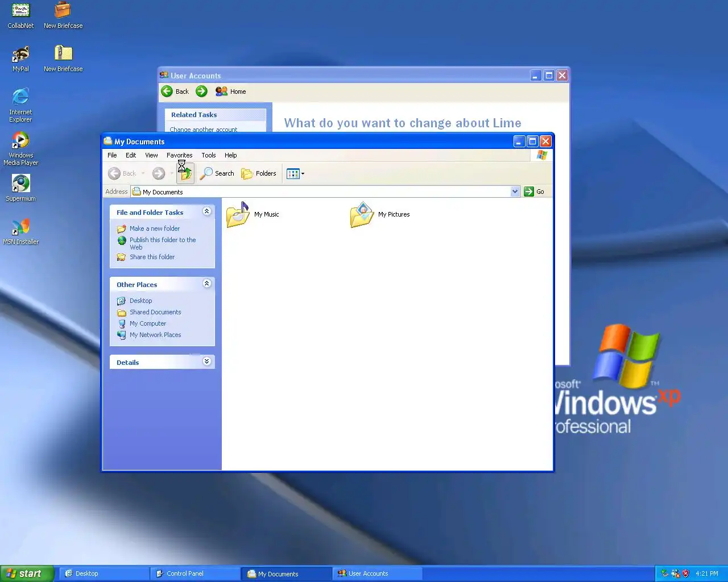The height and width of the screenshot is (582, 728).
Task: Open the View menu
Action: click(151, 155)
